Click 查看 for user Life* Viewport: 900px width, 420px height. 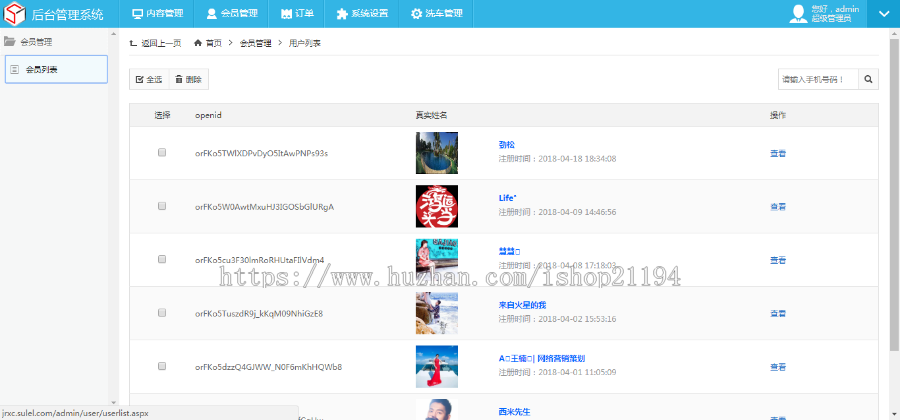[778, 207]
